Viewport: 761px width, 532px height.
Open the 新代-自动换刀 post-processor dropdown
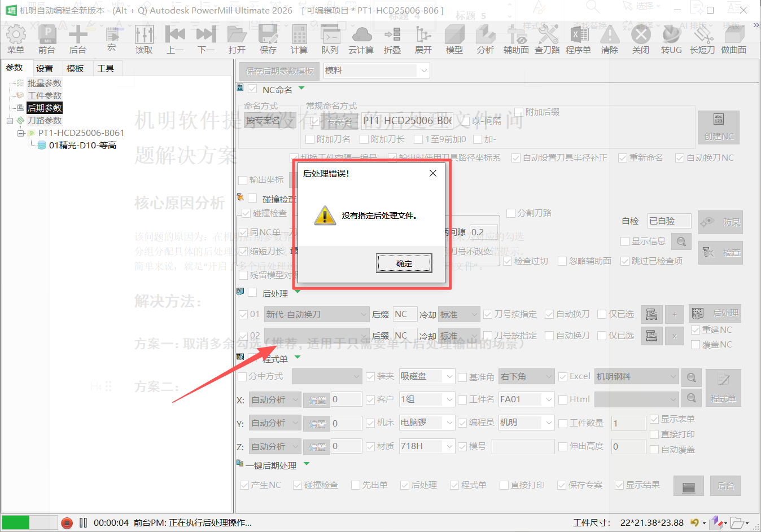pyautogui.click(x=317, y=314)
